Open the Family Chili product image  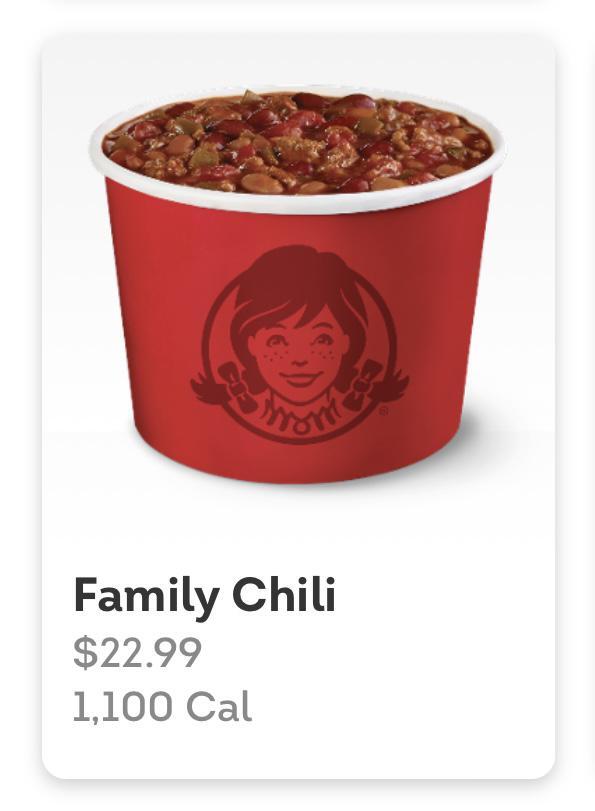(x=298, y=286)
